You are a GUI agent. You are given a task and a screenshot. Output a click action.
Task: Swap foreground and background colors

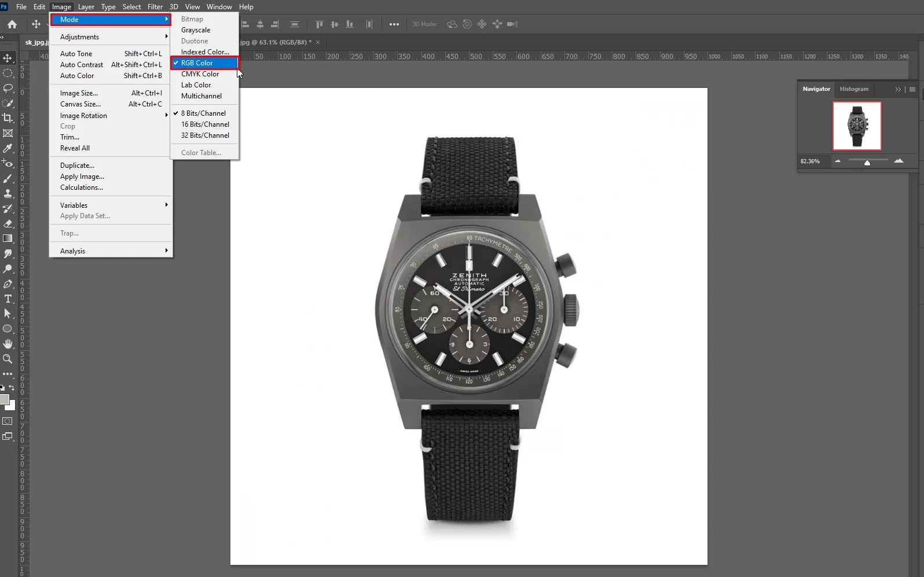[x=12, y=388]
